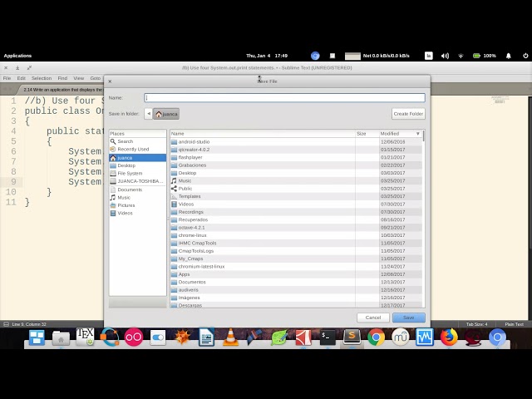Select Search in Places sidebar
Screen dimensions: 532x399
pos(138,141)
